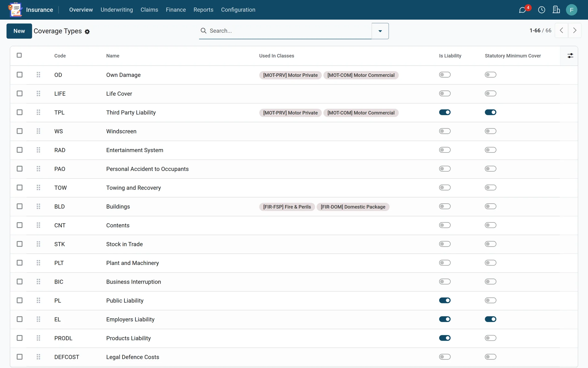Open the Finance menu

point(176,10)
